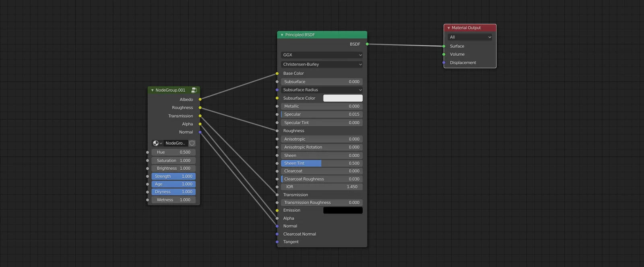644x267 pixels.
Task: Toggle the fake user shield button
Action: (192, 143)
